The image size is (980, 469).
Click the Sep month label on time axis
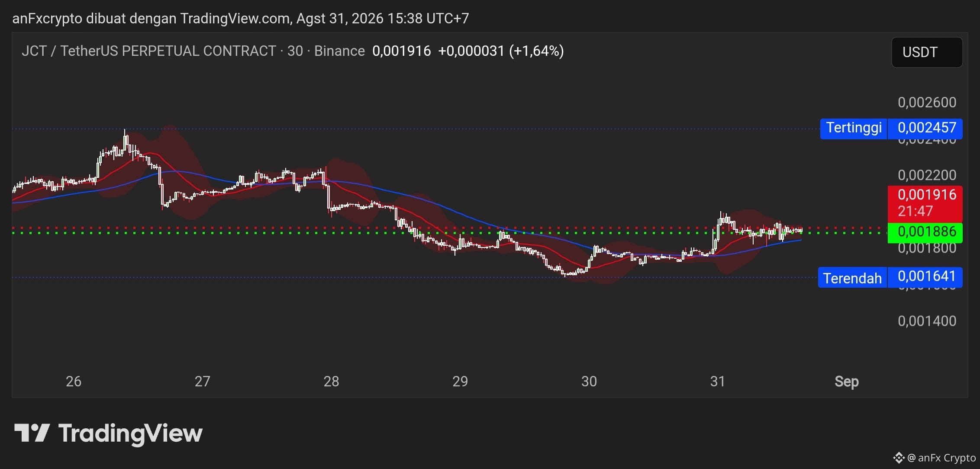click(847, 382)
